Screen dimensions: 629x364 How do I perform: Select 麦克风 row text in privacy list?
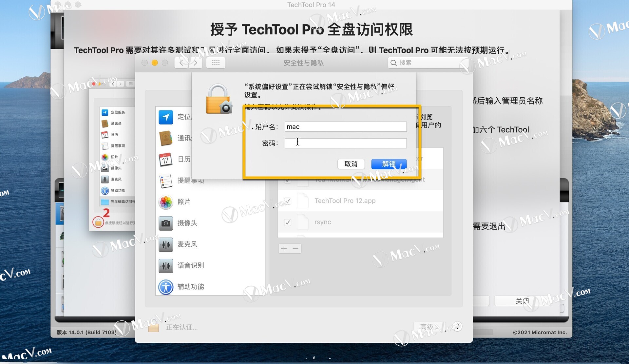click(187, 244)
